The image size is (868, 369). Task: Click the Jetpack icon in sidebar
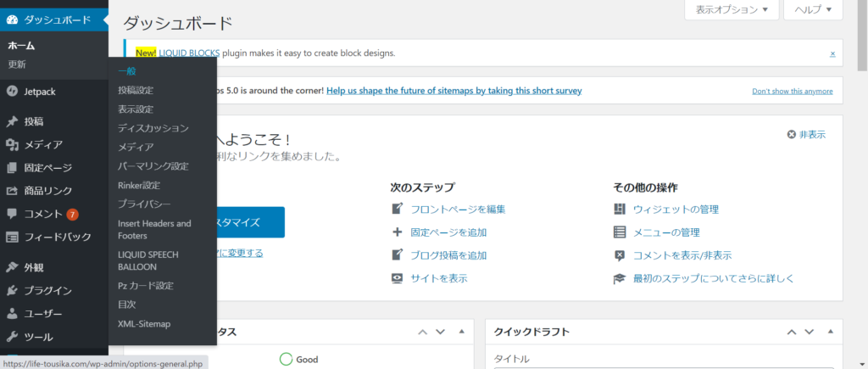tap(12, 92)
